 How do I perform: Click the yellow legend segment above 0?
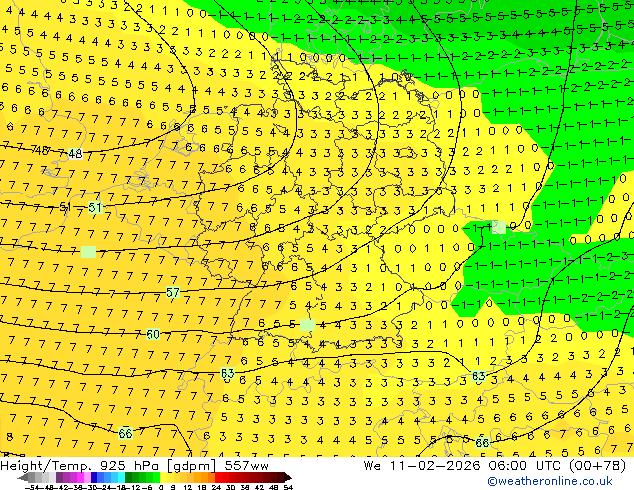164,478
